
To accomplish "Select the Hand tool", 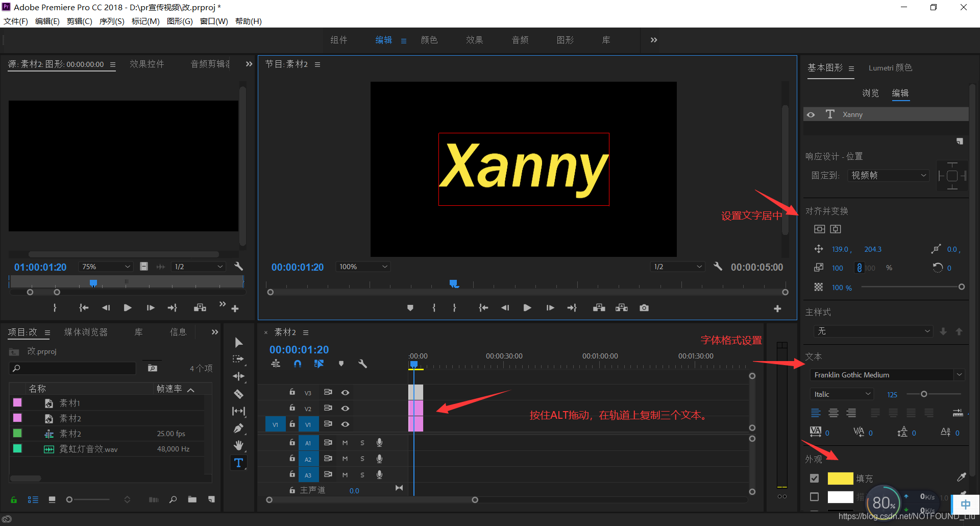I will click(x=238, y=445).
